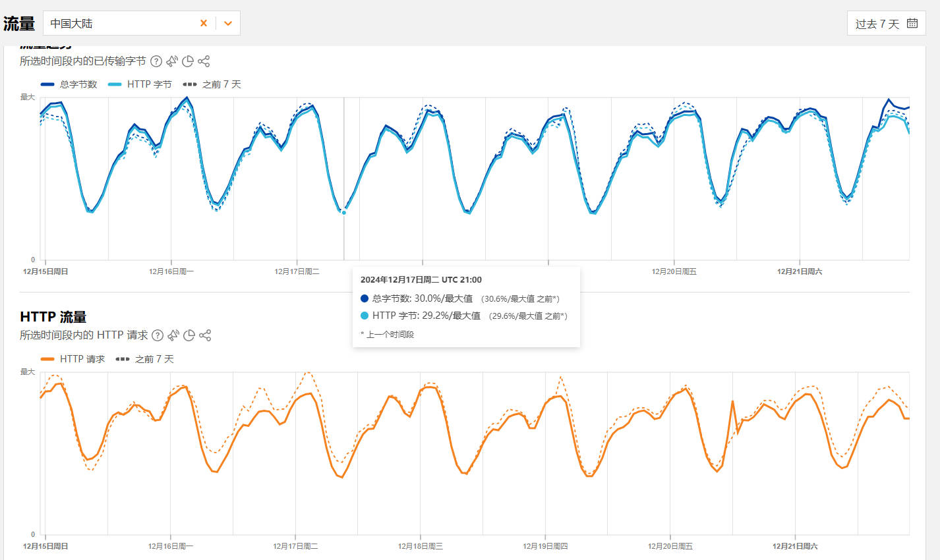Click 12月21日周六 label on HTTP chart axis

point(795,546)
